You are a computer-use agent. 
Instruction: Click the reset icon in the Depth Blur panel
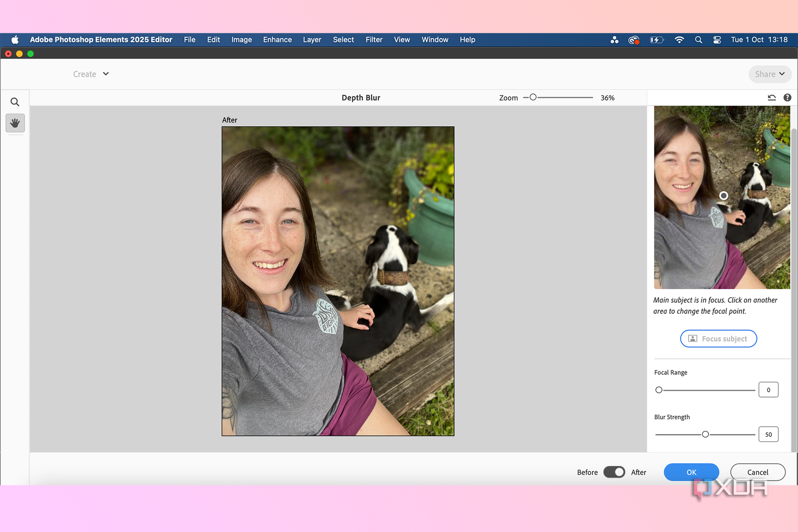pyautogui.click(x=772, y=97)
